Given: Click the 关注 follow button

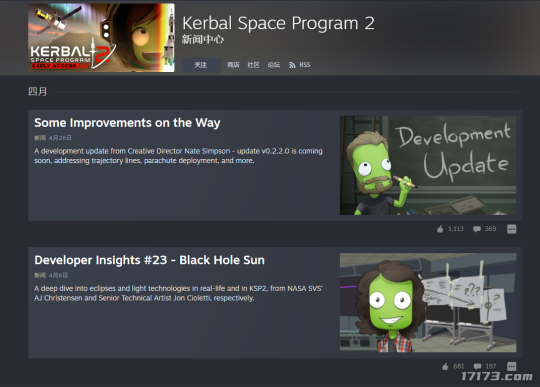Looking at the screenshot, I should coord(201,65).
